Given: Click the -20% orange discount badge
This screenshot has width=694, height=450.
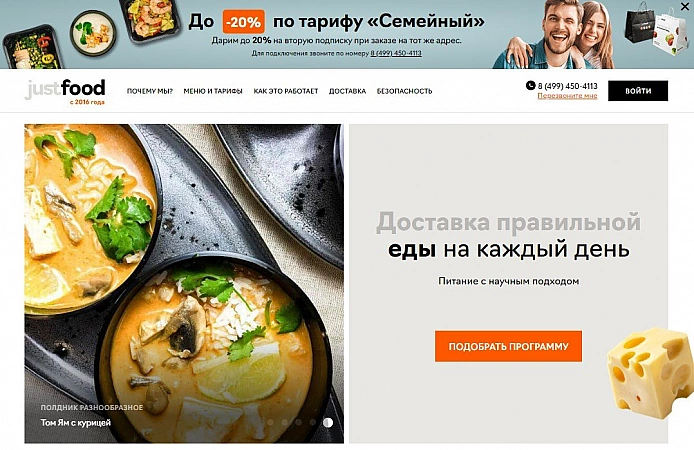Looking at the screenshot, I should (x=243, y=22).
